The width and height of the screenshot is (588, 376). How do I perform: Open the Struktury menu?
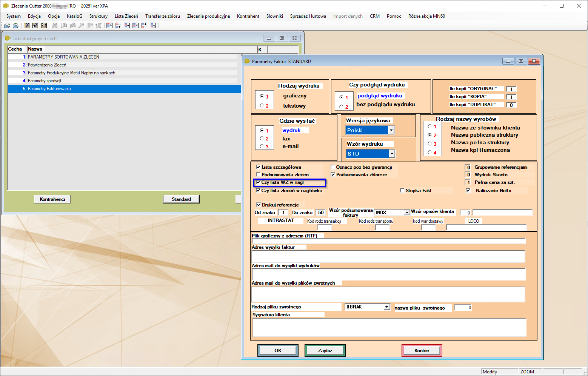pos(99,16)
